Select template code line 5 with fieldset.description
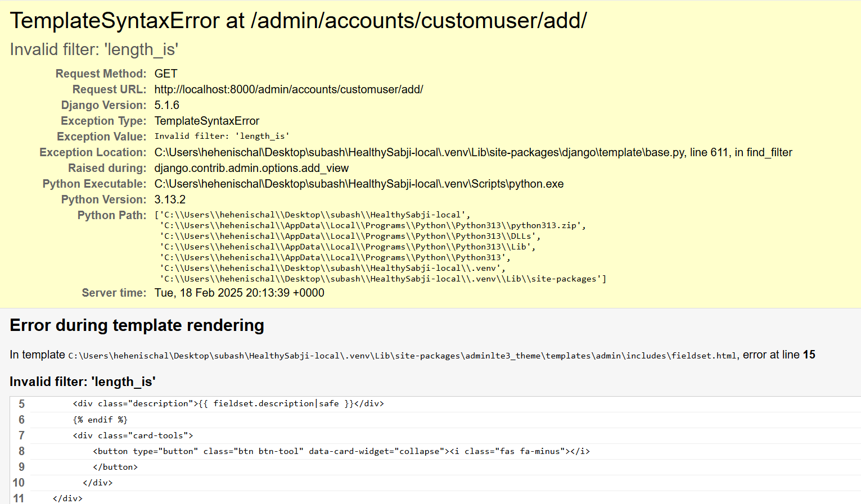The image size is (861, 504). 228,403
